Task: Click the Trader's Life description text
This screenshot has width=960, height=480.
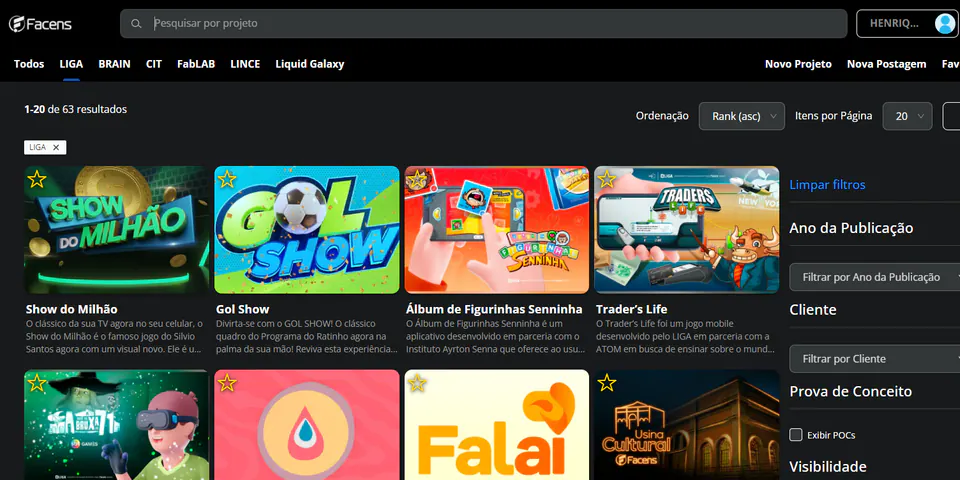Action: [685, 336]
